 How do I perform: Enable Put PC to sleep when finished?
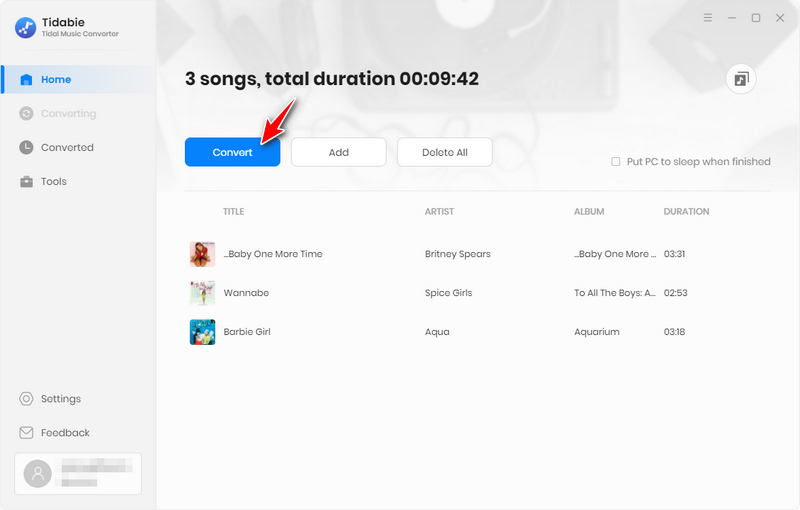(x=616, y=162)
